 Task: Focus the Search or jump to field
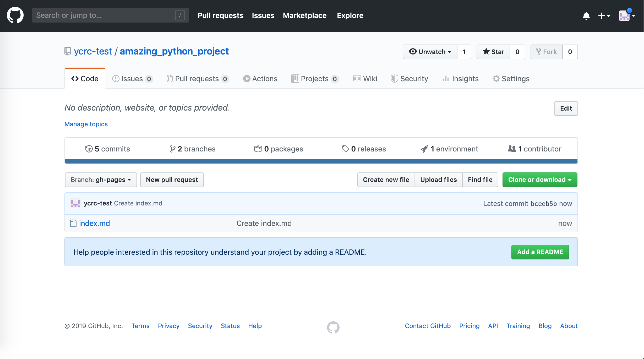coord(110,15)
